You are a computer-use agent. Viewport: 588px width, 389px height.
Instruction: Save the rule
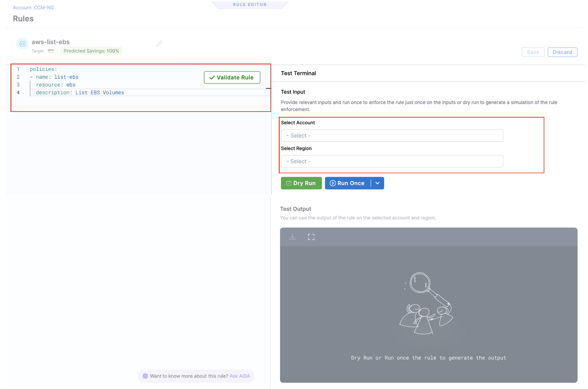tap(532, 52)
